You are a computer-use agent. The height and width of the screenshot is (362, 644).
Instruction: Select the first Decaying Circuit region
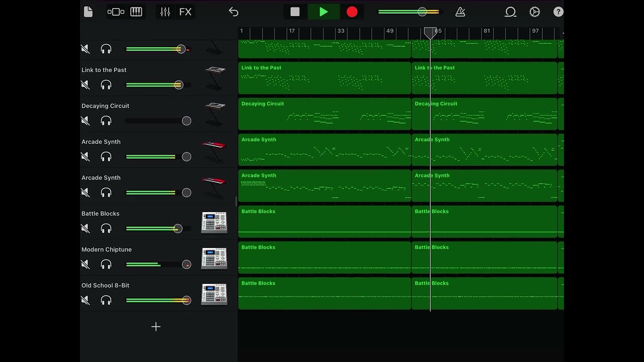click(x=325, y=114)
